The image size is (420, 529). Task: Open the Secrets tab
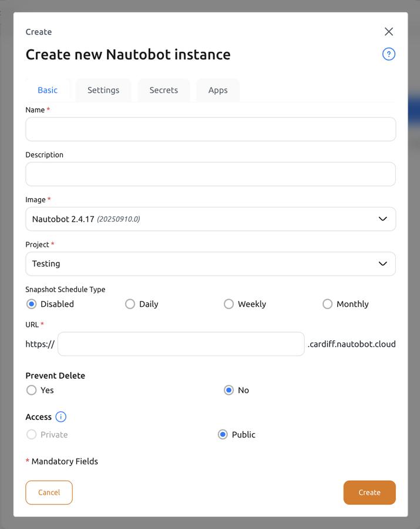click(x=163, y=90)
